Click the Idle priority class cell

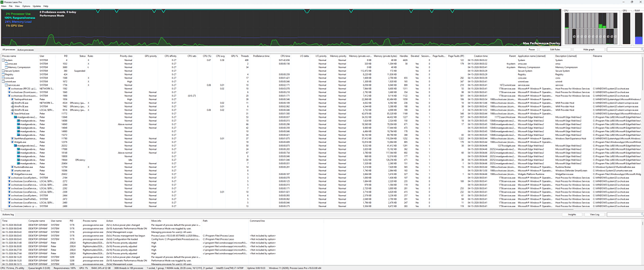point(130,160)
